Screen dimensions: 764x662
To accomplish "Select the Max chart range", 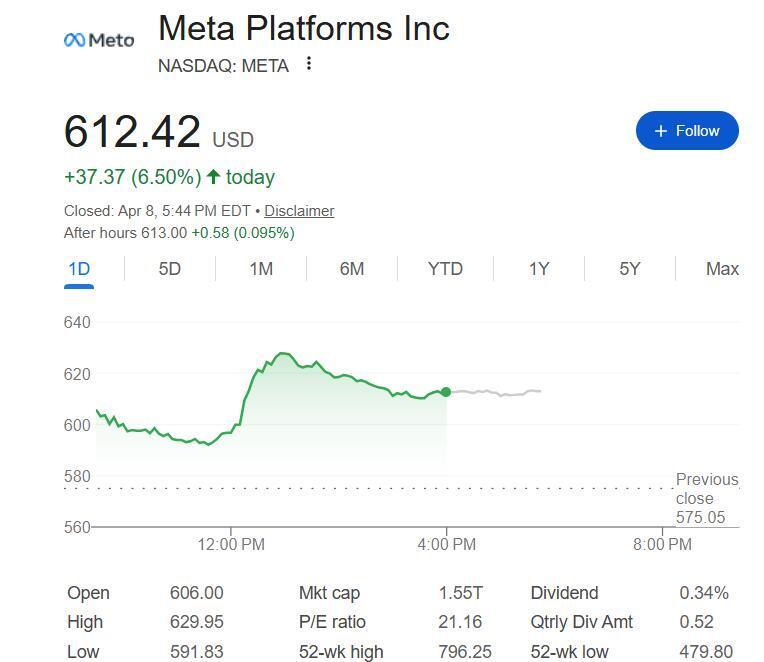I will (x=722, y=268).
